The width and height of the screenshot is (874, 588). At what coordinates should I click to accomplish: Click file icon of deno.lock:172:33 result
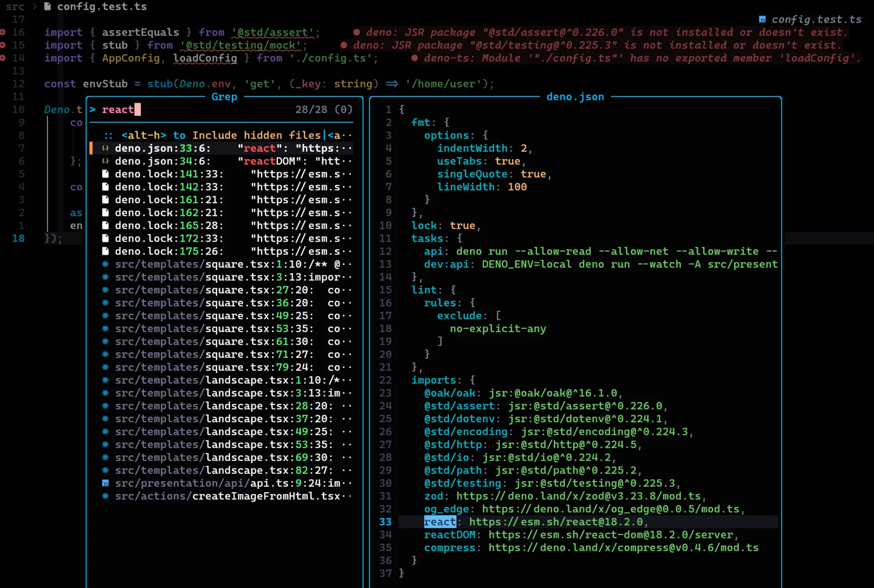tap(105, 238)
